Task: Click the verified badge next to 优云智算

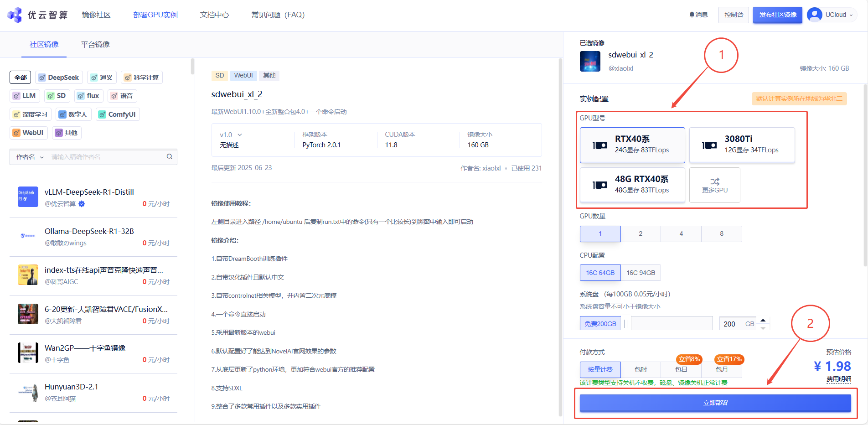Action: coord(82,204)
